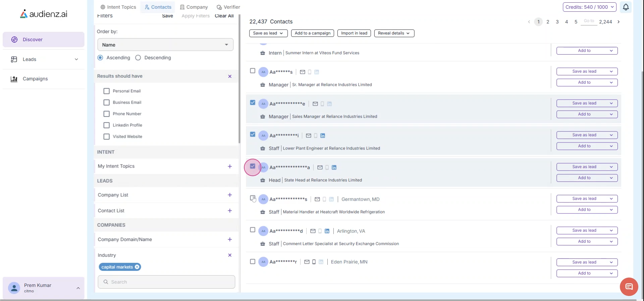Click the email icon for Germantown, MD contact

tap(317, 199)
